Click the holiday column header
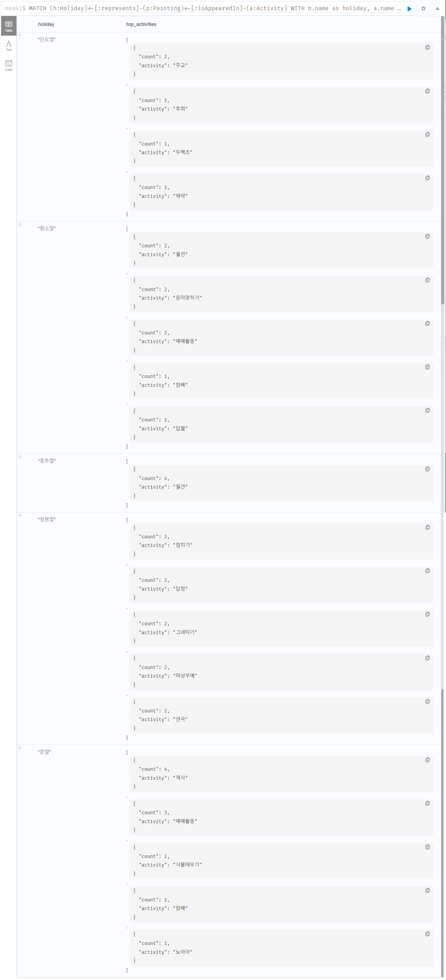Image resolution: width=446 pixels, height=980 pixels. coord(46,24)
